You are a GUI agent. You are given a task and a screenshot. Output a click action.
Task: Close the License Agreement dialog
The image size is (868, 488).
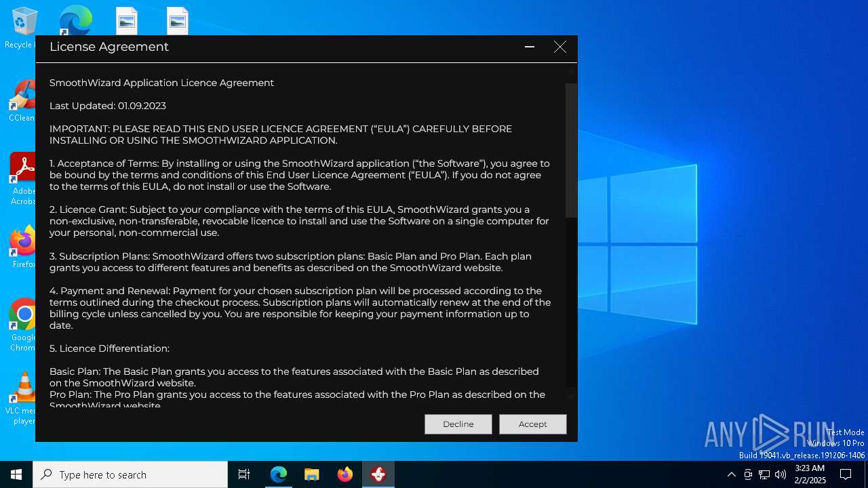[x=559, y=47]
